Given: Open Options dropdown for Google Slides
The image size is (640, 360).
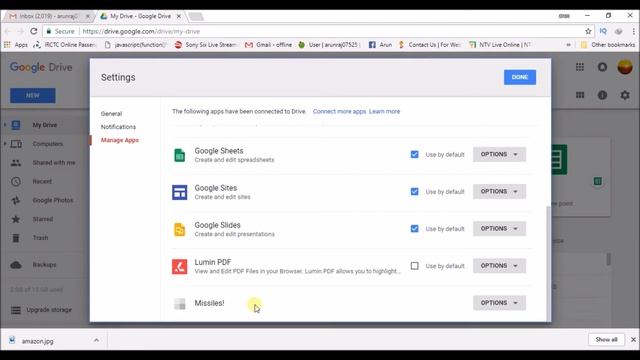Looking at the screenshot, I should click(499, 229).
